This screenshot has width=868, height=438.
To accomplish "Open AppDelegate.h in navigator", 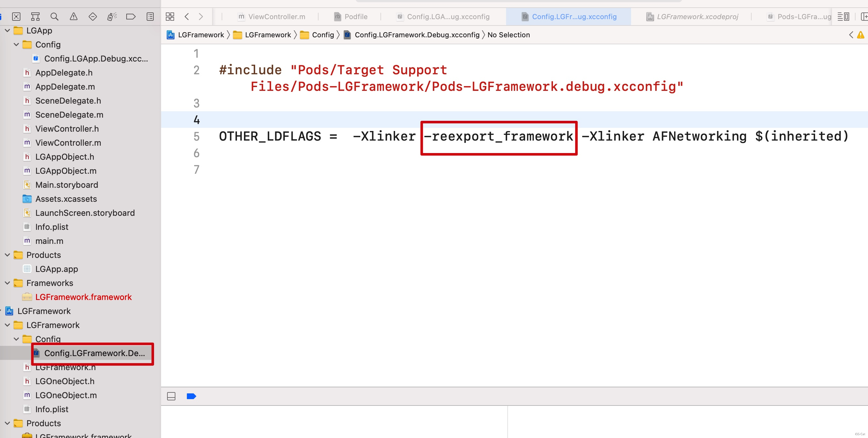I will pos(58,73).
